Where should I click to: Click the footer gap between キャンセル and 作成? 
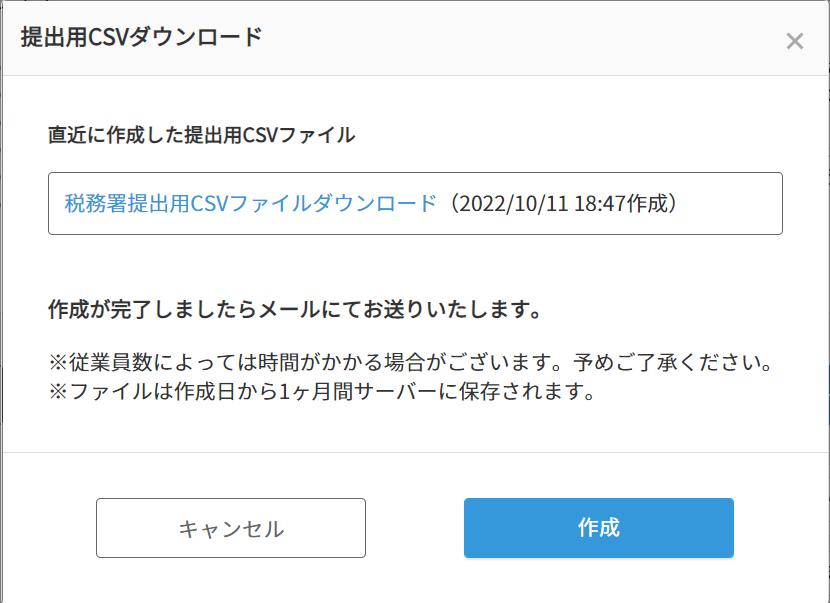(415, 528)
